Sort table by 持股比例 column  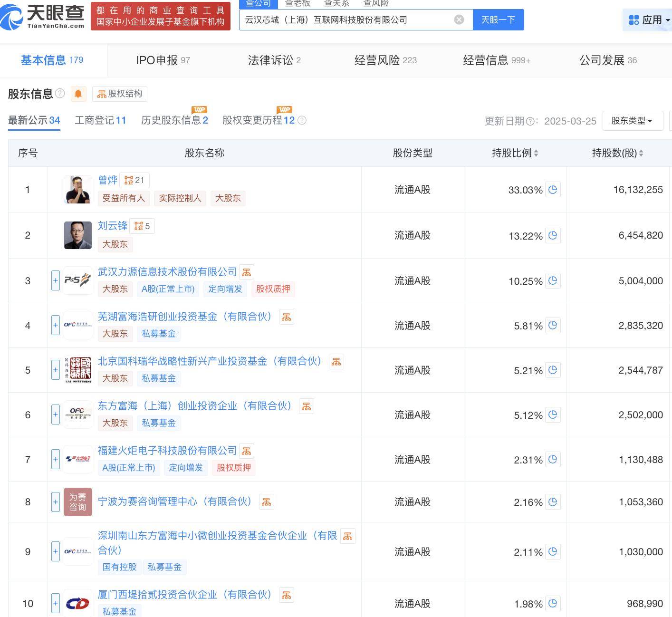click(515, 153)
